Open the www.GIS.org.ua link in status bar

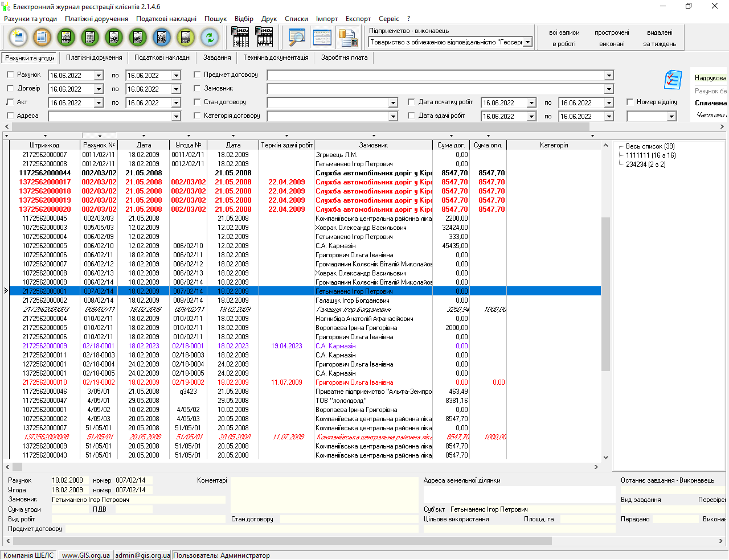85,555
